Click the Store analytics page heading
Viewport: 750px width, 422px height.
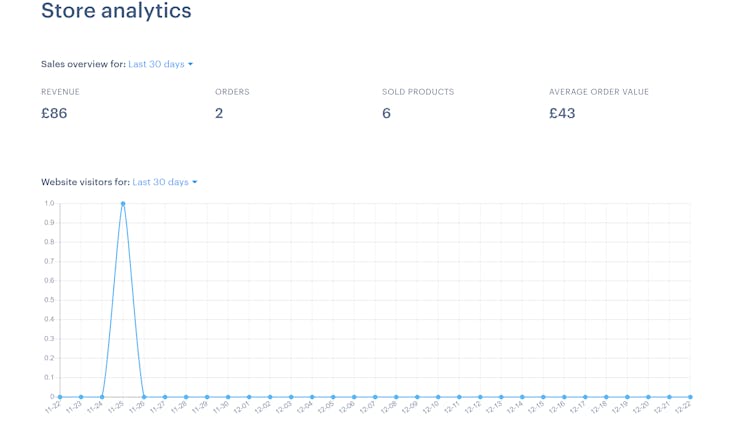(x=116, y=11)
